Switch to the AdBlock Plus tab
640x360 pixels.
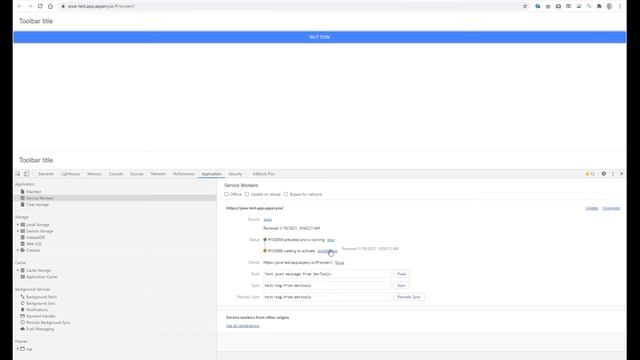coord(263,174)
